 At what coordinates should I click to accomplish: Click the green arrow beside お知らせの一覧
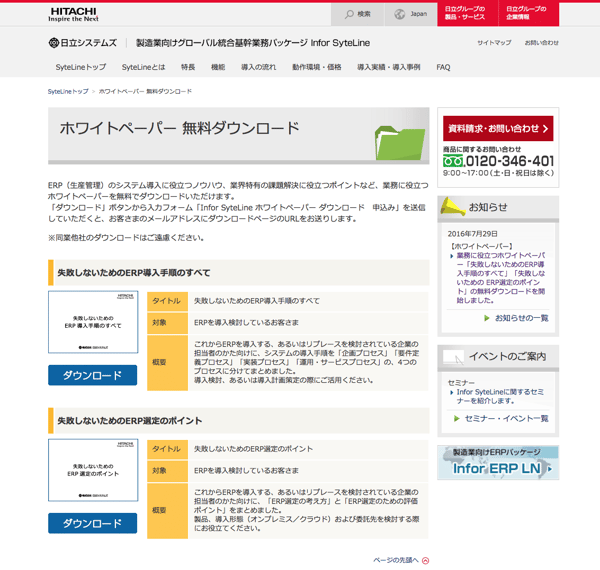[487, 318]
